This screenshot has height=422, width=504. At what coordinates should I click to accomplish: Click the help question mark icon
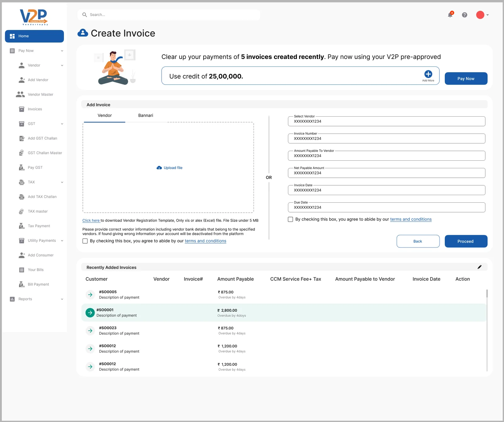[x=465, y=15]
